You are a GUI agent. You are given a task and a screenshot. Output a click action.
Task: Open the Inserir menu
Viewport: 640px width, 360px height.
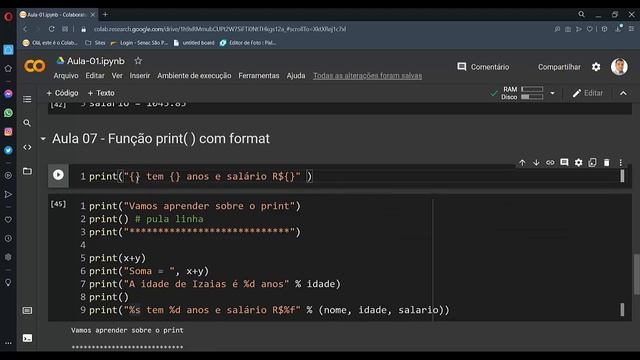tap(140, 76)
